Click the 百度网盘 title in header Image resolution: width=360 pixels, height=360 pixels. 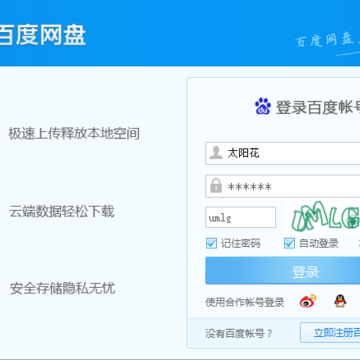pyautogui.click(x=42, y=34)
